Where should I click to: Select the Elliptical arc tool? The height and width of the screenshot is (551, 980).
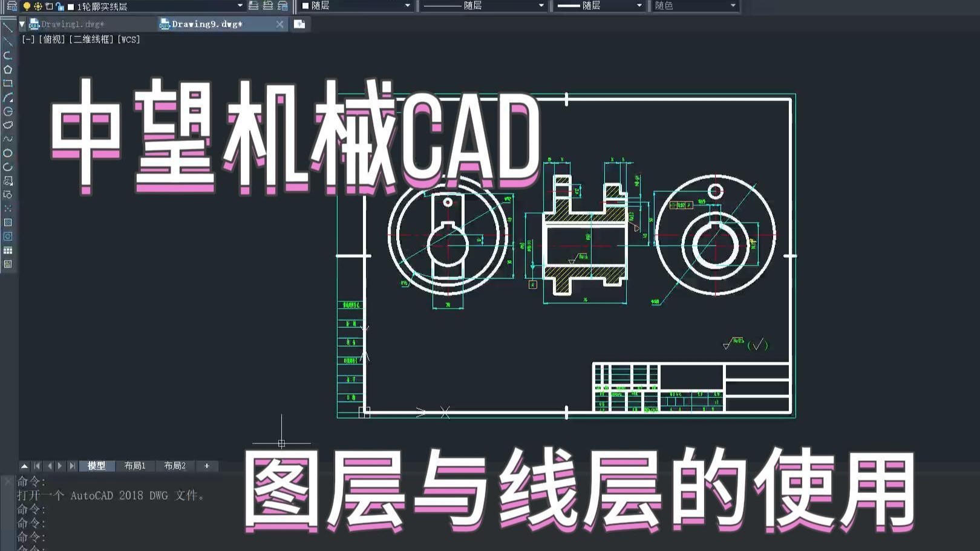(8, 167)
